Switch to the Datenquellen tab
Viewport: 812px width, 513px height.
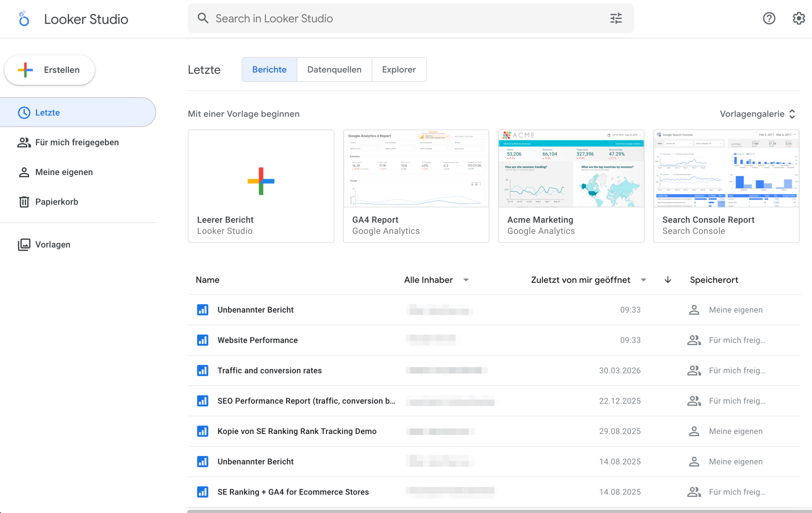click(334, 69)
